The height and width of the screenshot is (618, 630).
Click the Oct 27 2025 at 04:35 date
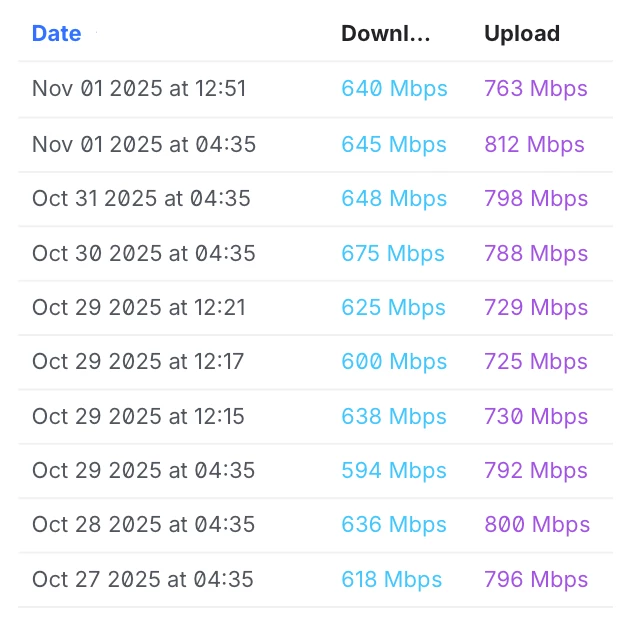click(x=143, y=579)
